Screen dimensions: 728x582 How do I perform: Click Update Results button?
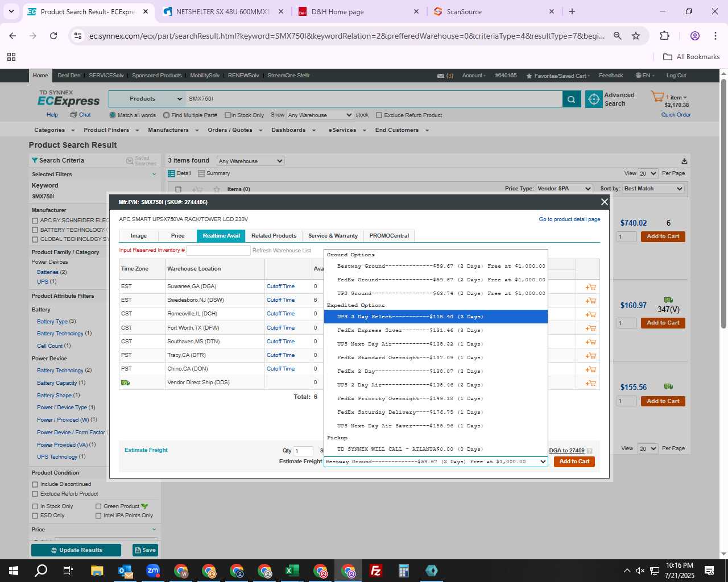76,550
